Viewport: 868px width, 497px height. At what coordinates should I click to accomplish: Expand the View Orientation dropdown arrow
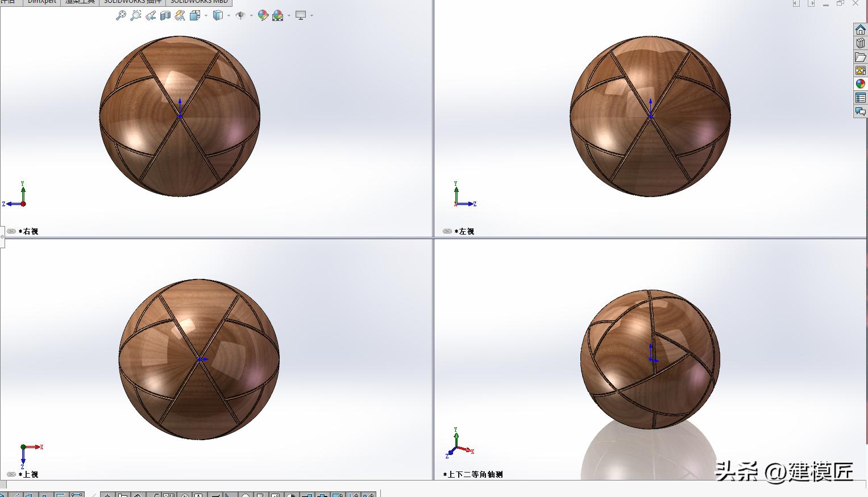[205, 15]
